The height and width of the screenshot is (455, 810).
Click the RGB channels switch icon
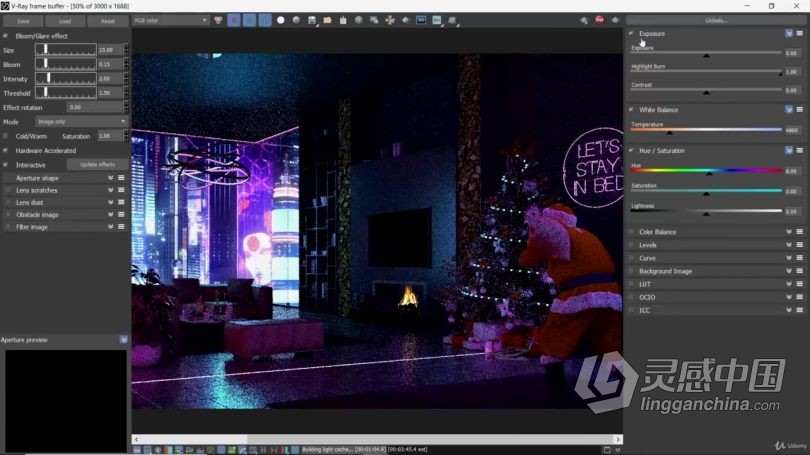coord(219,20)
